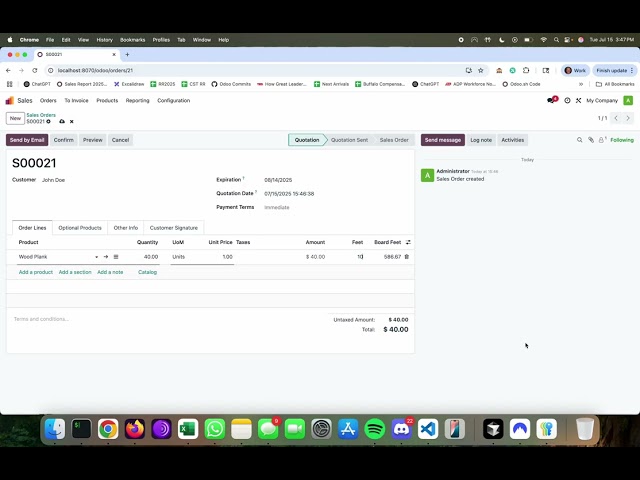The height and width of the screenshot is (480, 640).
Task: Click Add a note link
Action: click(x=110, y=272)
